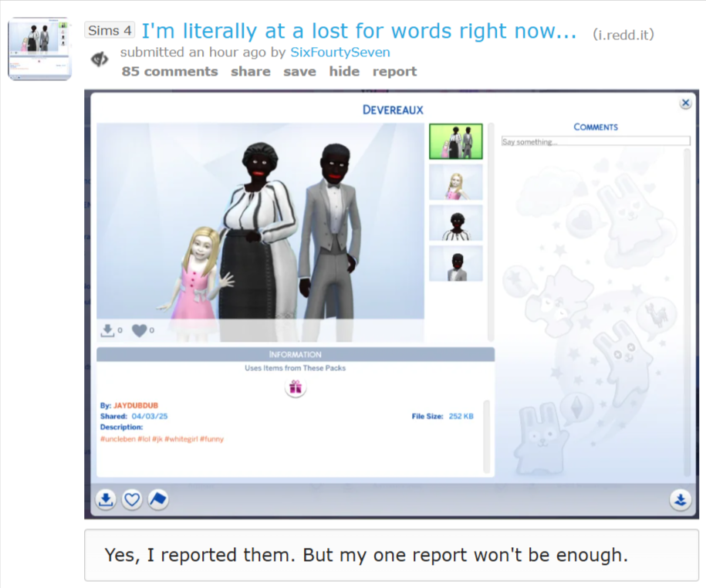Click the #uncleben hashtag
The height and width of the screenshot is (588, 706).
(118, 439)
